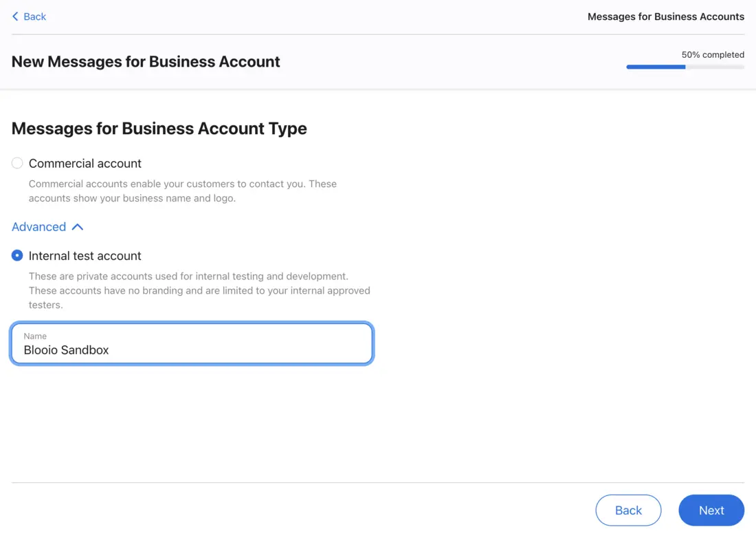The image size is (756, 540).
Task: Click the New Messages for Business Account title
Action: [146, 62]
